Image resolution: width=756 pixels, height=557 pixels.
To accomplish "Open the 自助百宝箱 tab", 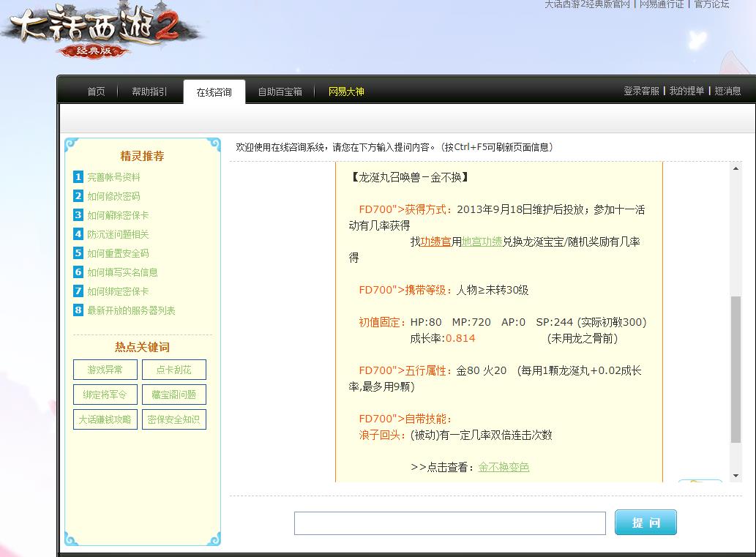I will [280, 91].
